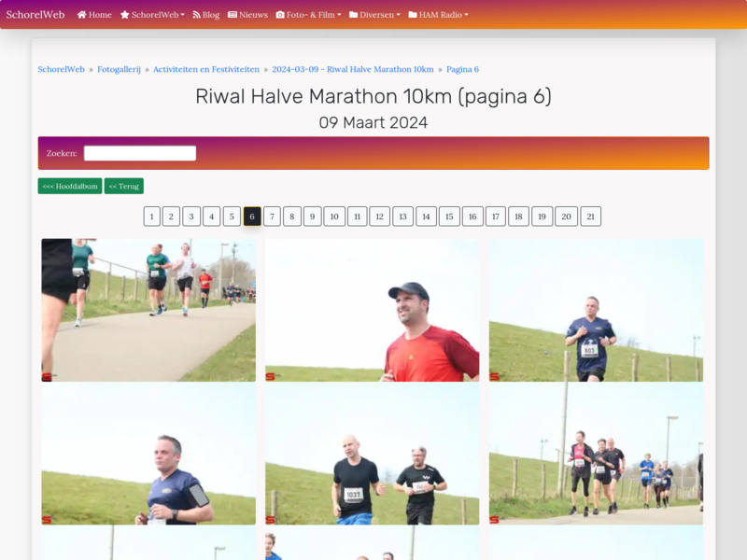Click the << Terug button
This screenshot has width=747, height=560.
(124, 186)
